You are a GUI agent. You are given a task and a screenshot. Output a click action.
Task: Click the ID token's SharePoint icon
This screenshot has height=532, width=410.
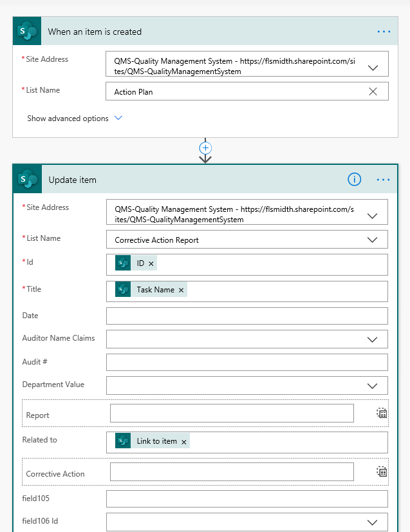[x=123, y=263]
